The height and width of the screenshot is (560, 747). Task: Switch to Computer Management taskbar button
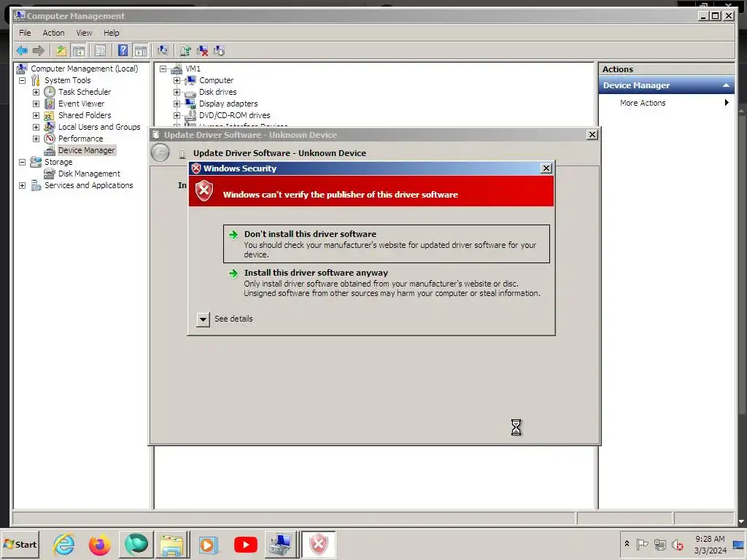(281, 544)
